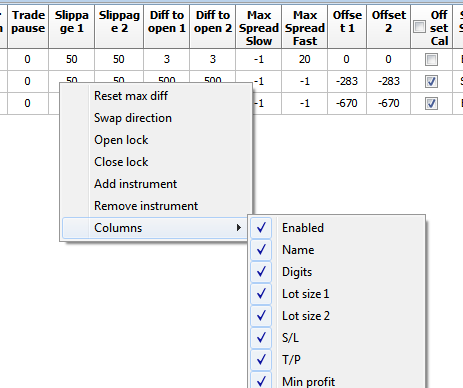Click the Slippage 1 column header
Screen dimensions: 463x388
coord(72,27)
